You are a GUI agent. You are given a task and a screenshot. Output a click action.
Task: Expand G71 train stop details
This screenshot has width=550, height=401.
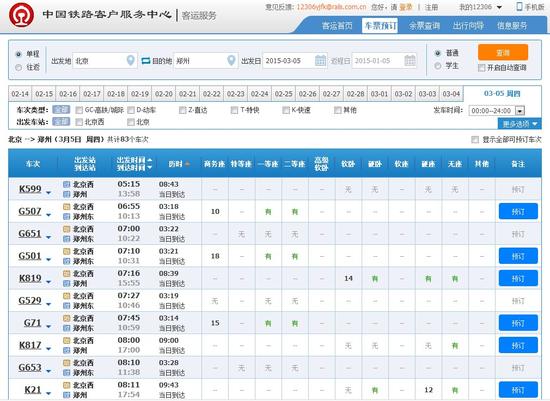click(49, 326)
